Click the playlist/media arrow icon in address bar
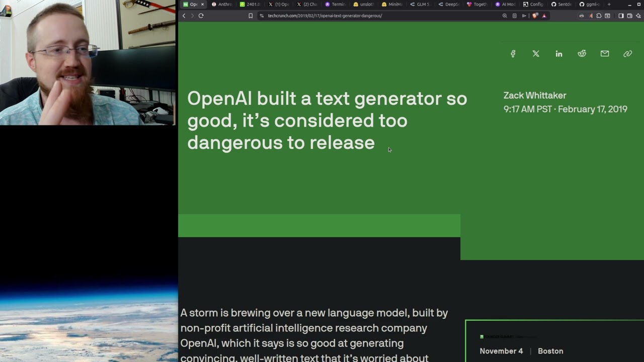This screenshot has width=644, height=362. (x=524, y=16)
